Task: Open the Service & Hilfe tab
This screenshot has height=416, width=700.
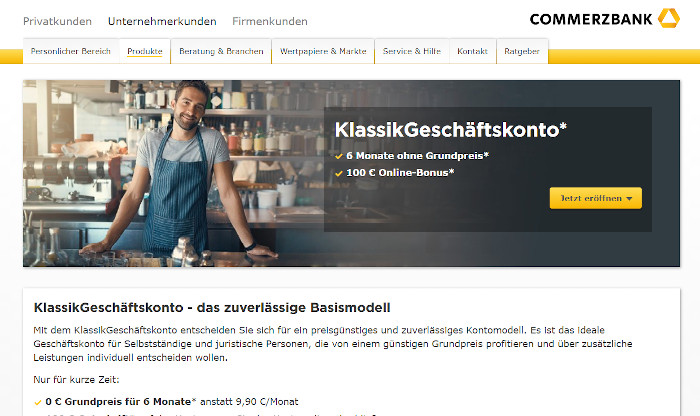Action: coord(412,51)
